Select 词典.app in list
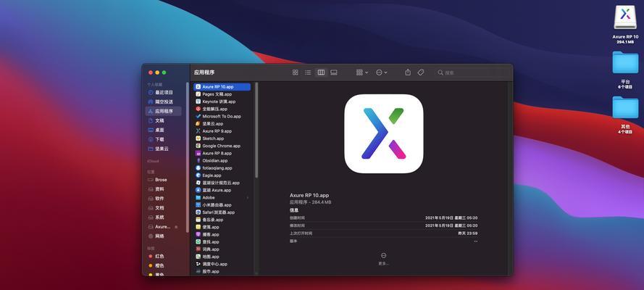This screenshot has height=290, width=644. 222,249
